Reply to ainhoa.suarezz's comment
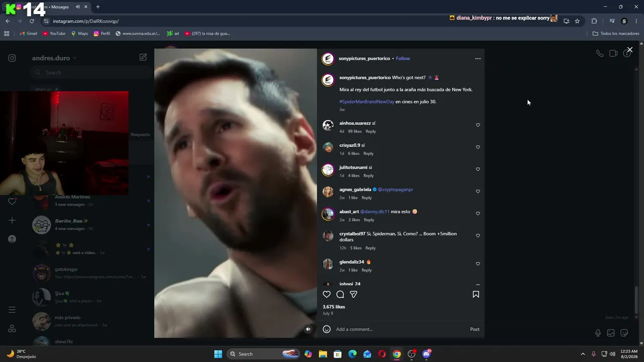644x362 pixels. [371, 131]
